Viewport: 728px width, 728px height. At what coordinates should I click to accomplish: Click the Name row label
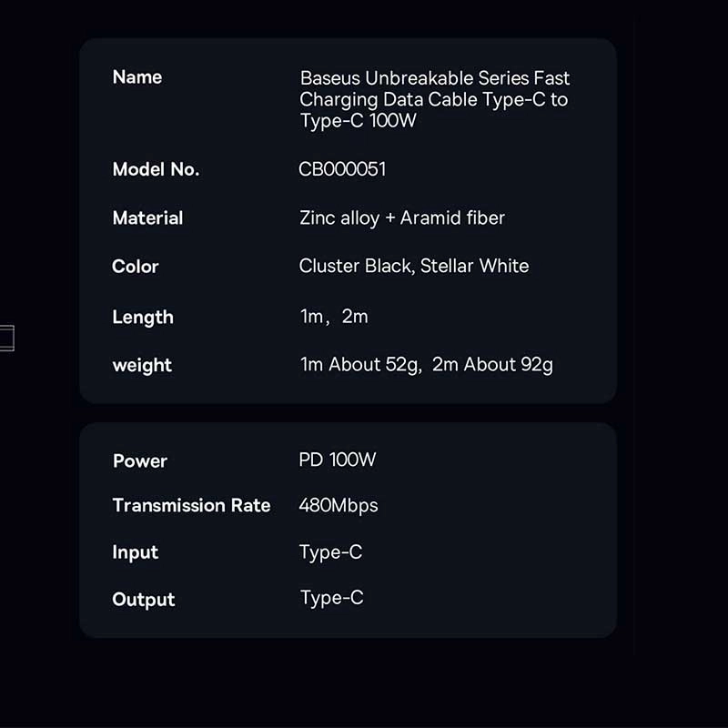point(137,77)
